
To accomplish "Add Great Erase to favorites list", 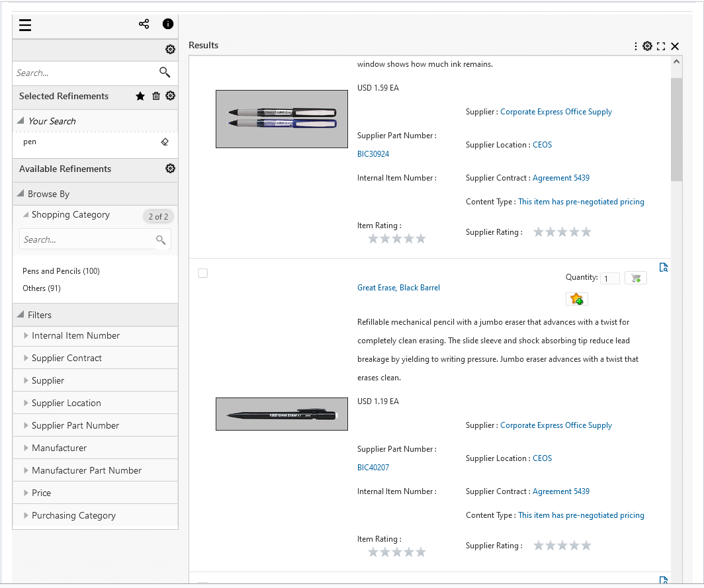I will [x=576, y=299].
